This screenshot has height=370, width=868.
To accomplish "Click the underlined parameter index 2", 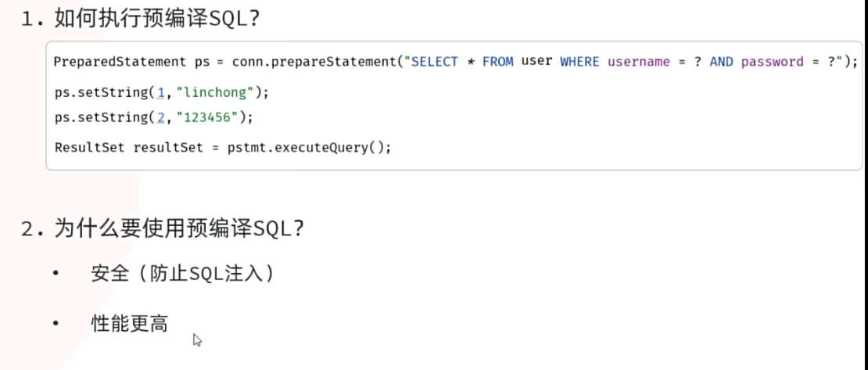I will coord(160,117).
